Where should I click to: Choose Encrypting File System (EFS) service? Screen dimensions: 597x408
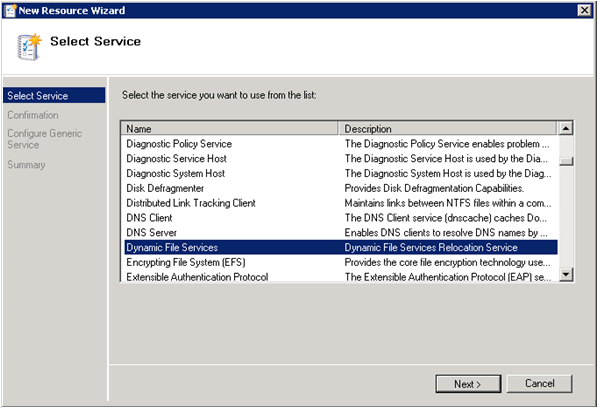coord(341,262)
